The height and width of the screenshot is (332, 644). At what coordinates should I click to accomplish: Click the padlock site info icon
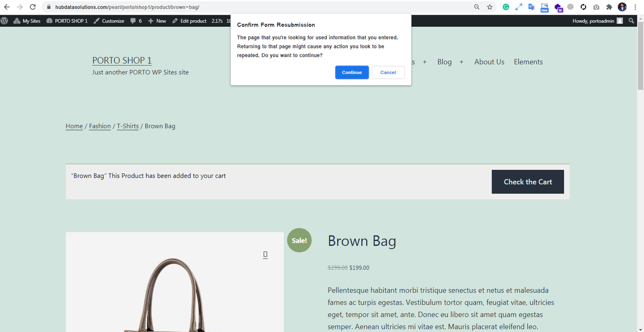(49, 7)
